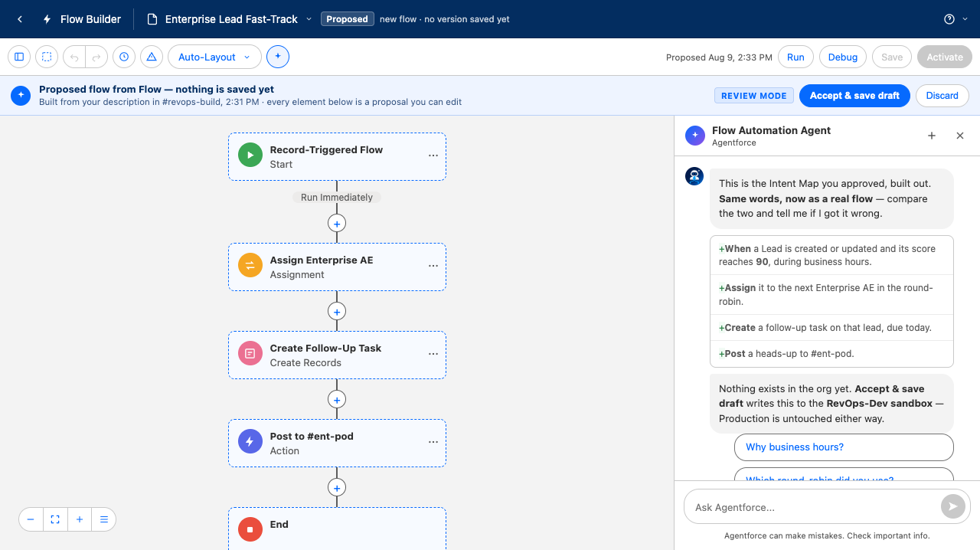Select the Create Follow-Up Task record icon
The image size is (980, 550).
point(250,354)
